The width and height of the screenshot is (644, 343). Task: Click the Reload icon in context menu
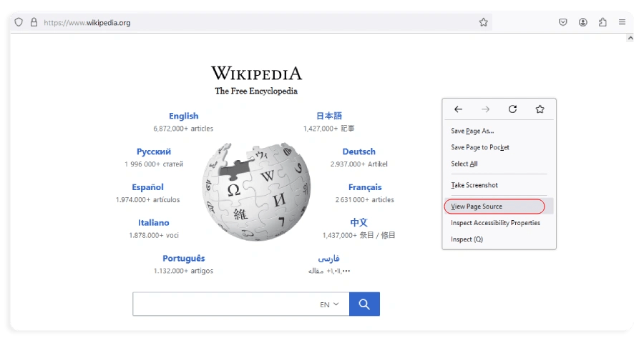512,109
